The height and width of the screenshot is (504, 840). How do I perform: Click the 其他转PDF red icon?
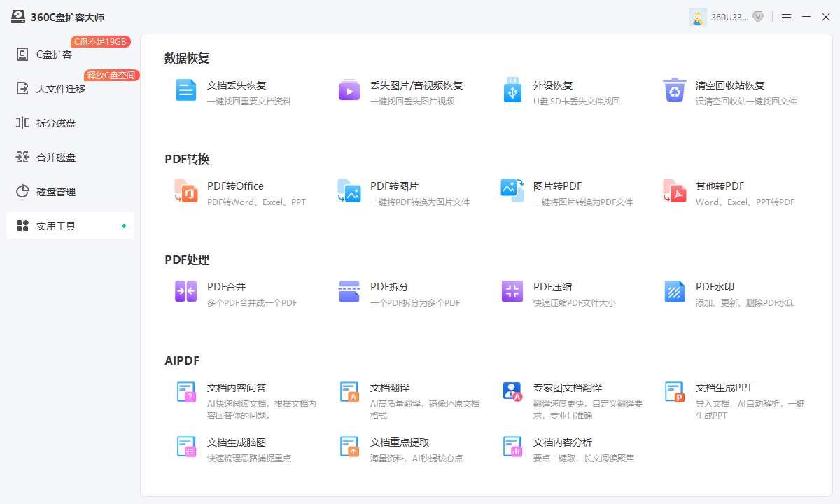pyautogui.click(x=675, y=191)
